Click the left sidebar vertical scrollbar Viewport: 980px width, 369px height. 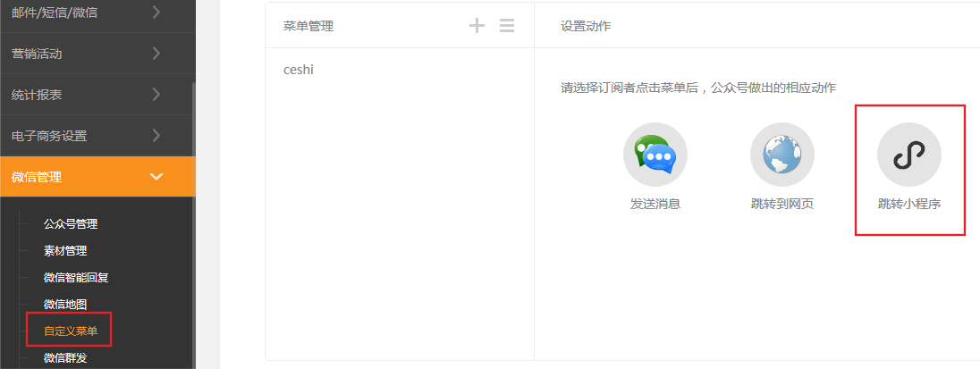point(193,223)
